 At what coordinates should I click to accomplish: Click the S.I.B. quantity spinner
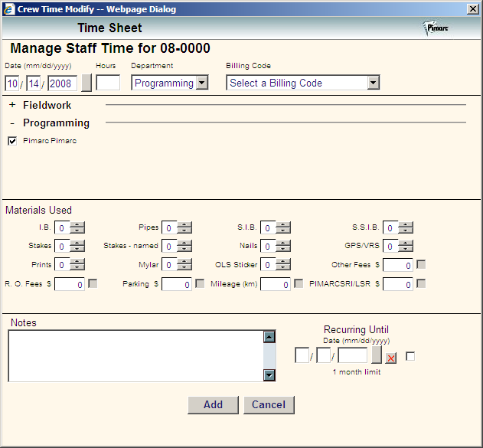click(283, 227)
